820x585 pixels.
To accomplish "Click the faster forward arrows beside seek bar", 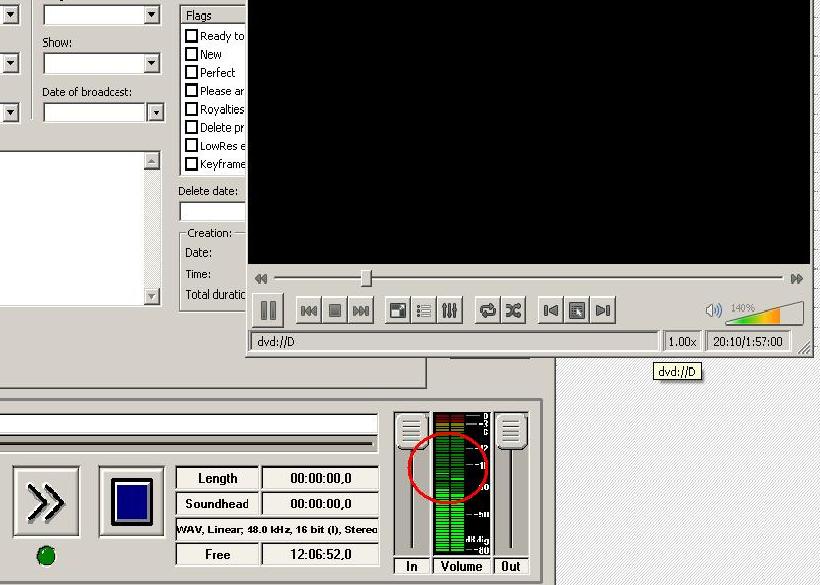I will (796, 279).
